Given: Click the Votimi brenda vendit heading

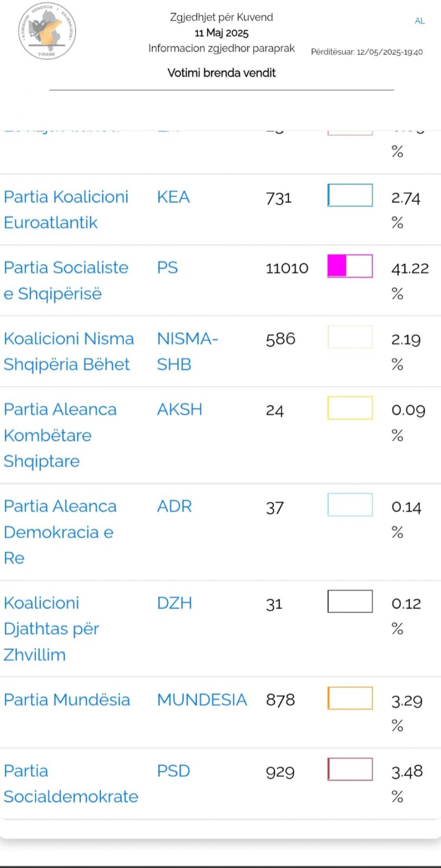Looking at the screenshot, I should tap(221, 73).
